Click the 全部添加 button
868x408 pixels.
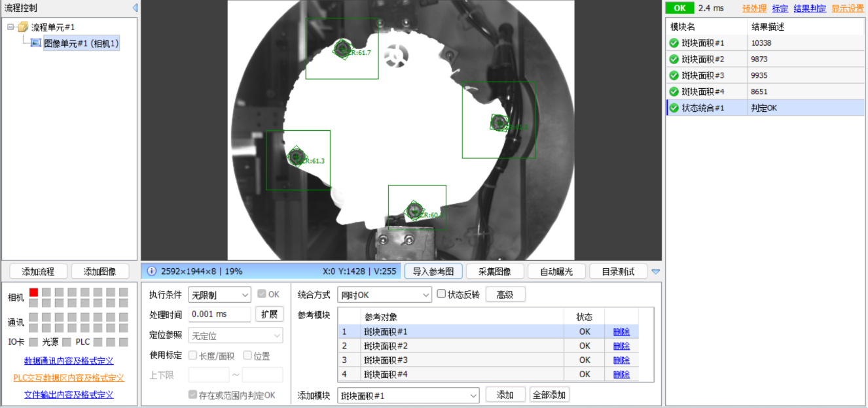click(549, 395)
